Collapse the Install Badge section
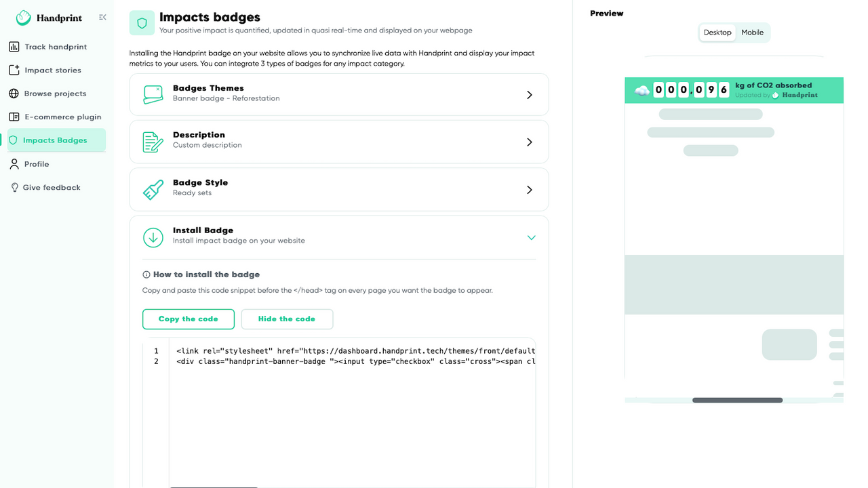This screenshot has height=488, width=868. pyautogui.click(x=531, y=237)
